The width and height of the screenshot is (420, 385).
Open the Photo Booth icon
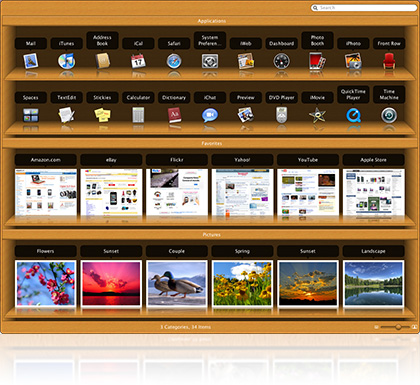click(x=317, y=61)
